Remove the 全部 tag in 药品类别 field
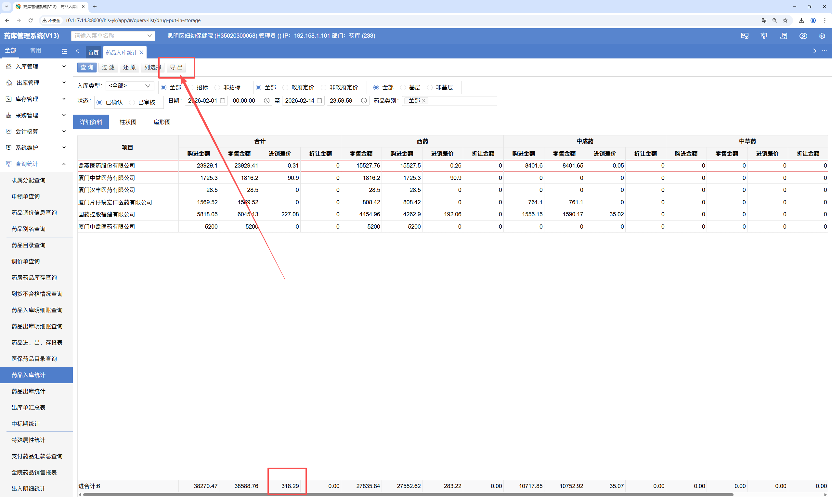 point(424,101)
